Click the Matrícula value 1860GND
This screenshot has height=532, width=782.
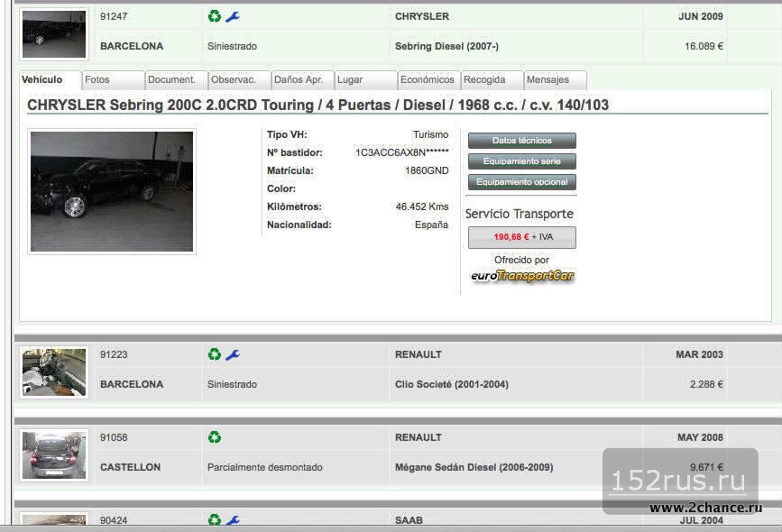[427, 170]
